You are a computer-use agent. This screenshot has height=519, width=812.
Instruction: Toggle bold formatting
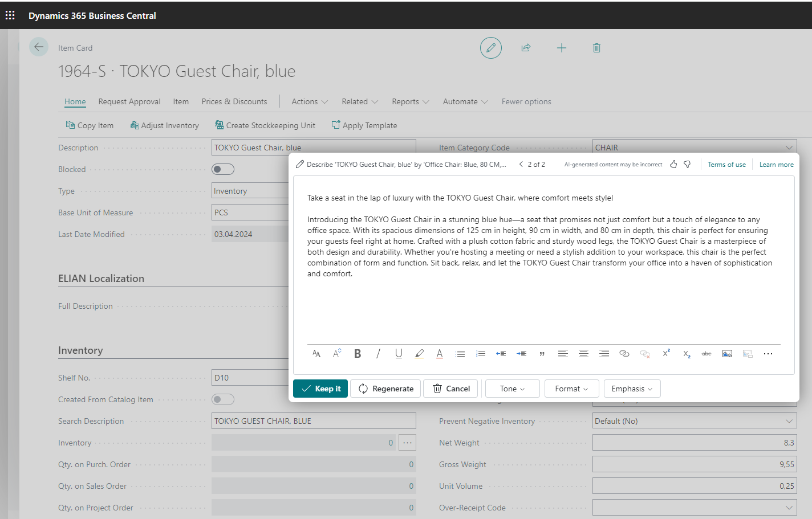(x=358, y=354)
